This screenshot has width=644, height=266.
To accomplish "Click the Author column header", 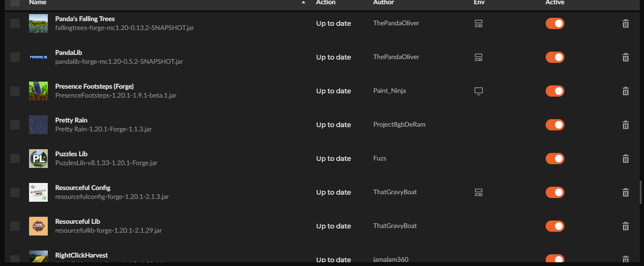I will coord(383,3).
